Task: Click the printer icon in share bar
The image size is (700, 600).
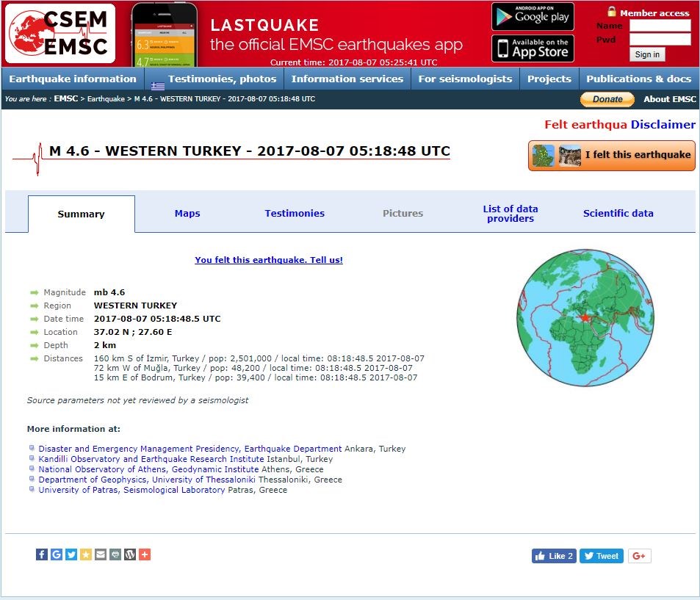Action: pyautogui.click(x=115, y=554)
